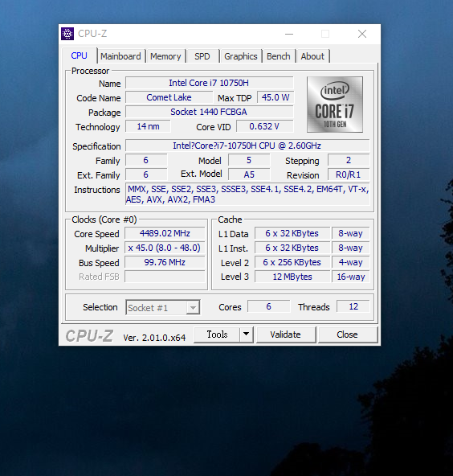Click the L1 Inst. associativity 8-way
This screenshot has width=453, height=476.
[350, 248]
